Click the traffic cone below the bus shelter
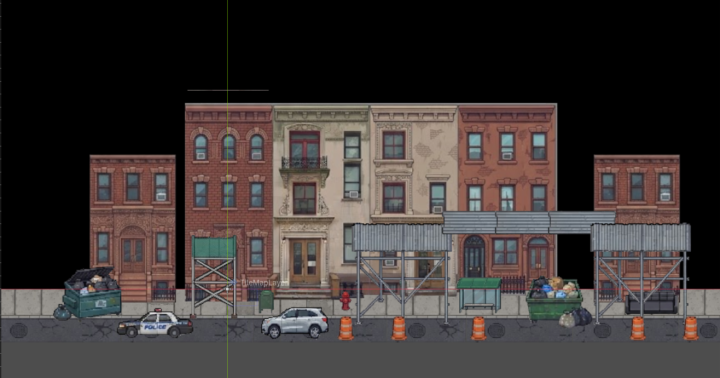This screenshot has height=378, width=720. (x=478, y=328)
